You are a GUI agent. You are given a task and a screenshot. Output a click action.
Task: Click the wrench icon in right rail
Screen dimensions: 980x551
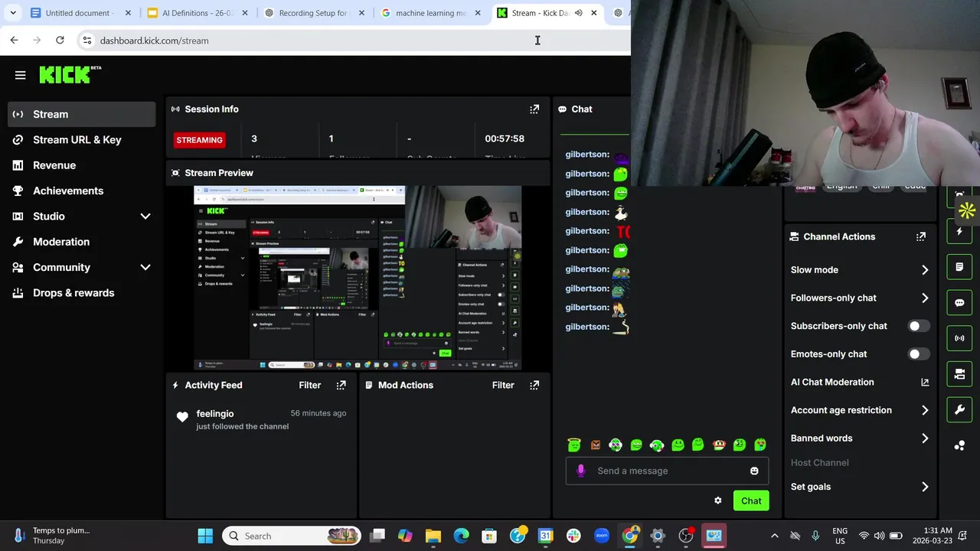pyautogui.click(x=959, y=410)
